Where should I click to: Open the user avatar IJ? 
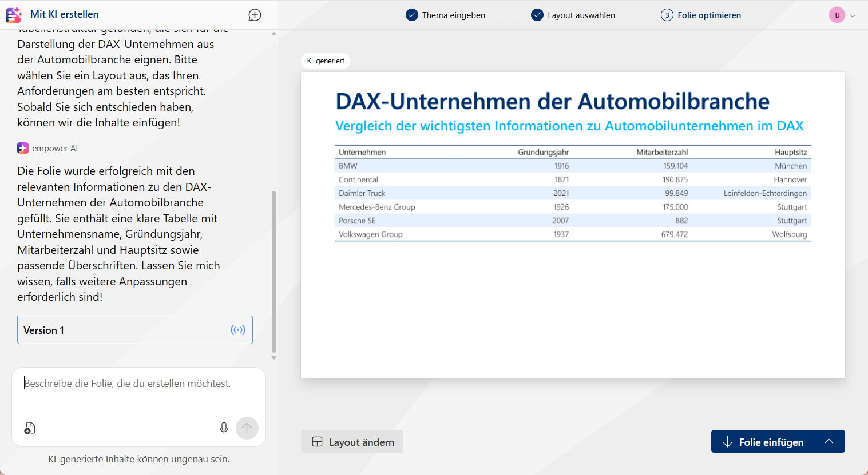click(x=837, y=15)
